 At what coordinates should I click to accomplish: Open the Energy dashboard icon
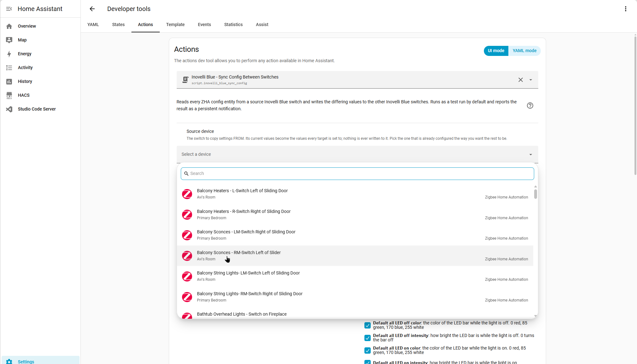9,54
